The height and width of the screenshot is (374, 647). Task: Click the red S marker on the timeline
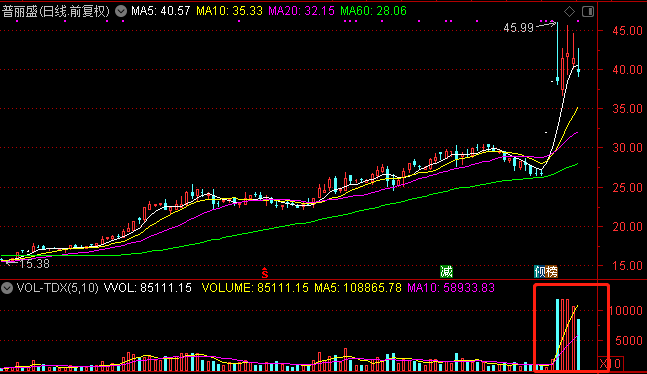point(264,272)
